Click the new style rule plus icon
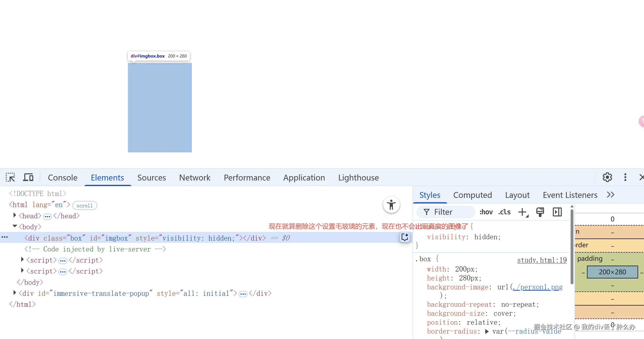This screenshot has height=339, width=644. click(523, 212)
